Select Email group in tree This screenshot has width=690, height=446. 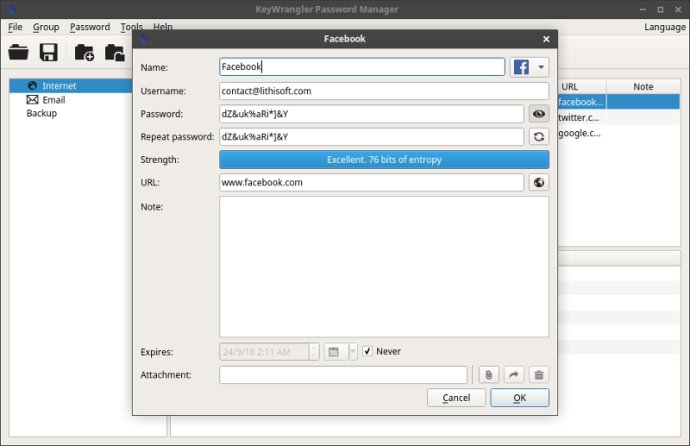click(54, 100)
